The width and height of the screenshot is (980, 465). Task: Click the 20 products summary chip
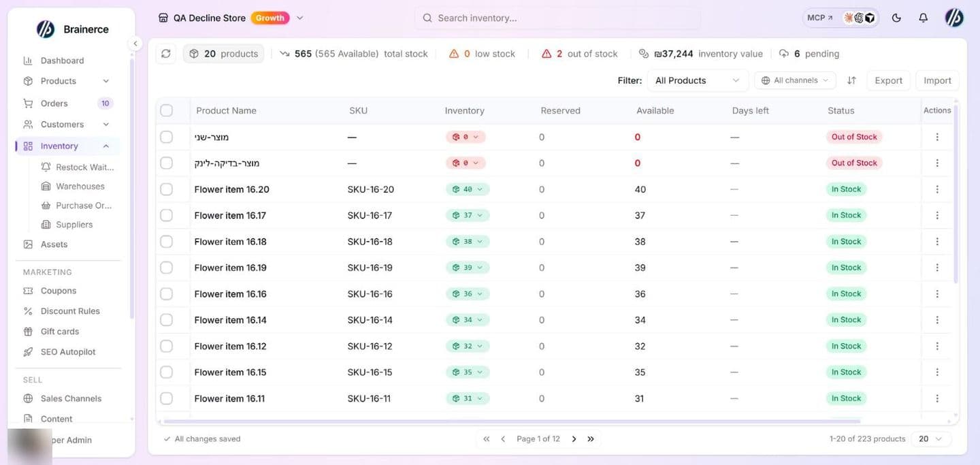coord(224,54)
